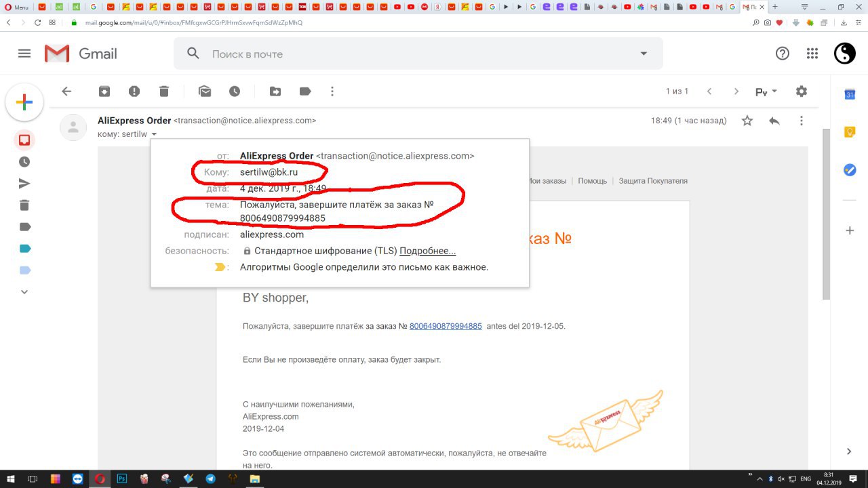868x488 pixels.
Task: Open Google Keep side panel
Action: (x=850, y=132)
